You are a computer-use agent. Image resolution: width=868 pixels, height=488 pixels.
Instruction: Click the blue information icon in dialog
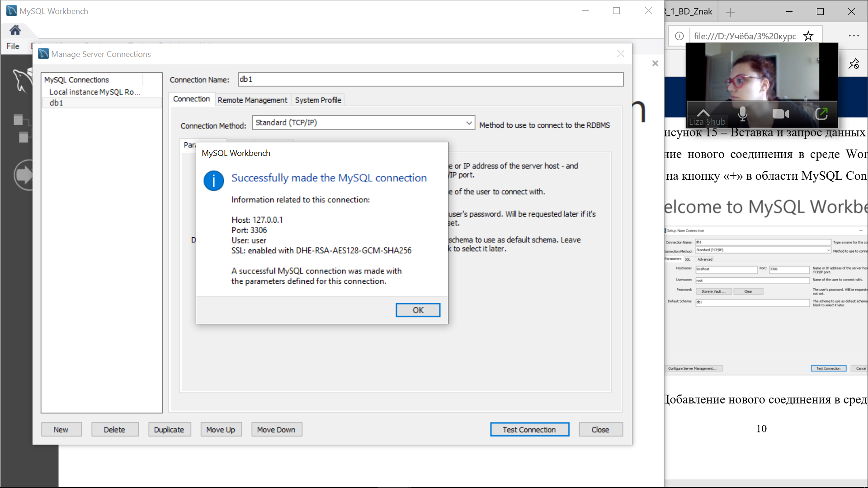(214, 181)
